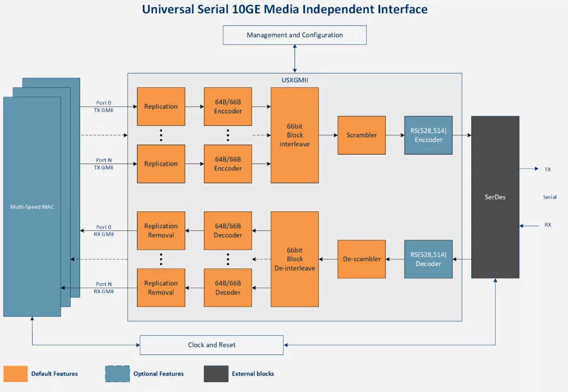Screen dimensions: 568x392
Task: Select the dark SerDes block
Action: click(495, 197)
